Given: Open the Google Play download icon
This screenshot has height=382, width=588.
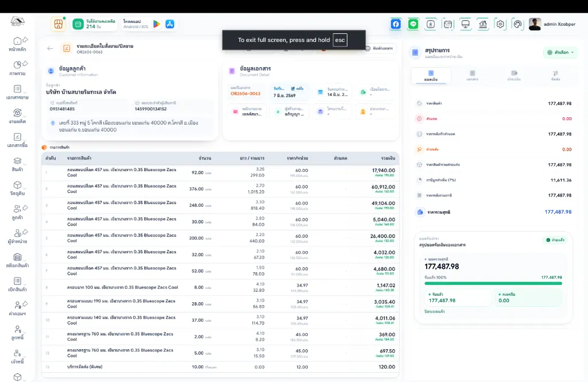Looking at the screenshot, I should tap(157, 24).
